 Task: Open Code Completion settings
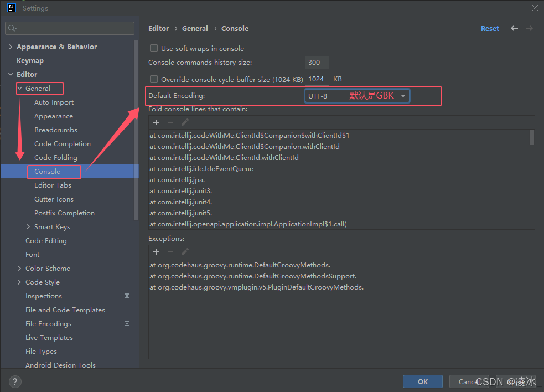tap(63, 144)
